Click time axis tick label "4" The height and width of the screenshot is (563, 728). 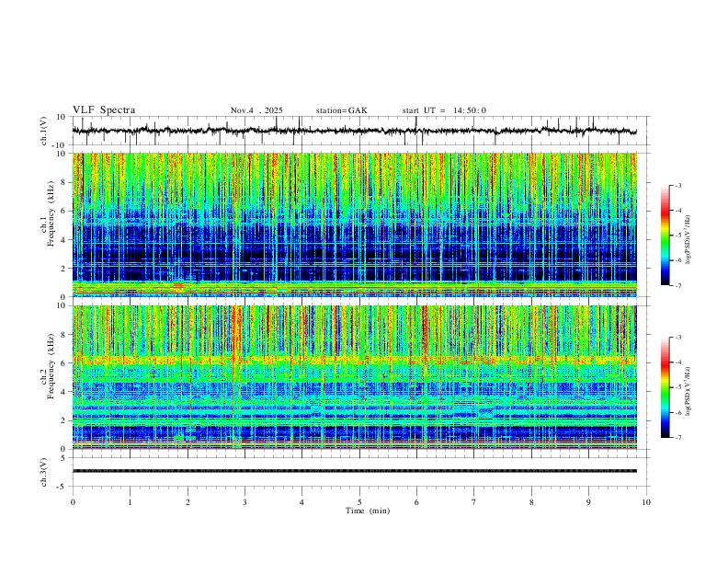301,502
